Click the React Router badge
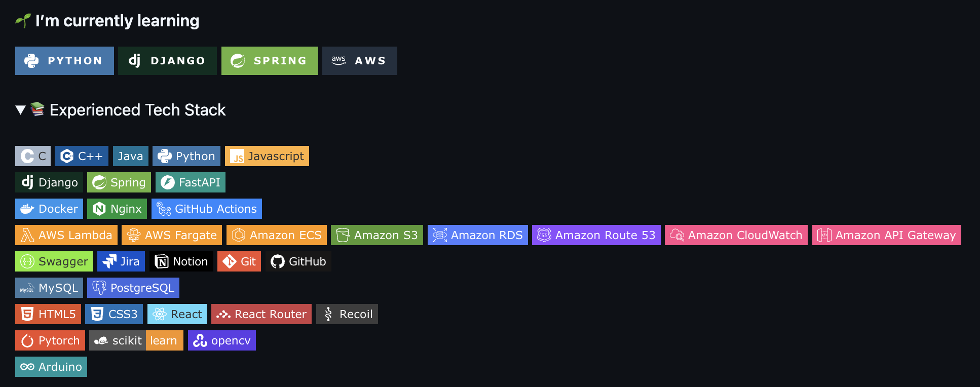Image resolution: width=980 pixels, height=387 pixels. (261, 314)
